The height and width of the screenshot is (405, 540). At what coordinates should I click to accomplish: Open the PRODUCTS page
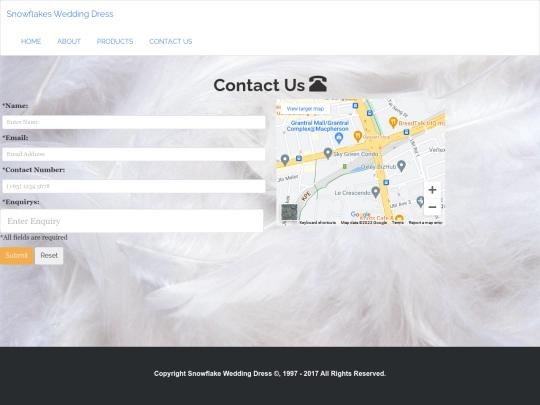point(115,41)
